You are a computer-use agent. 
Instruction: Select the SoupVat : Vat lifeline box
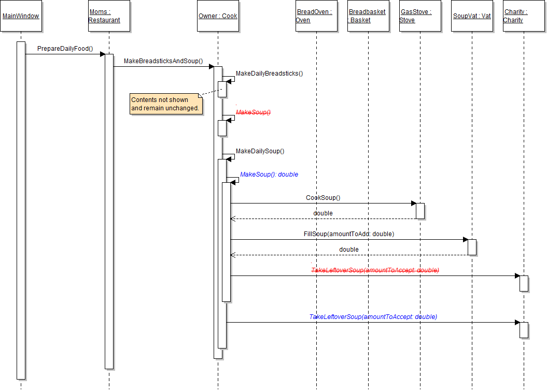[472, 16]
